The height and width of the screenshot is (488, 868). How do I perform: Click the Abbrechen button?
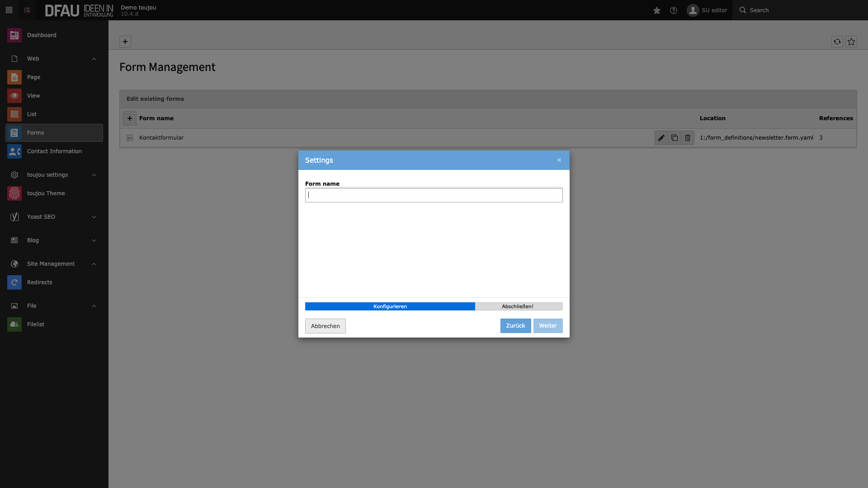tap(325, 326)
